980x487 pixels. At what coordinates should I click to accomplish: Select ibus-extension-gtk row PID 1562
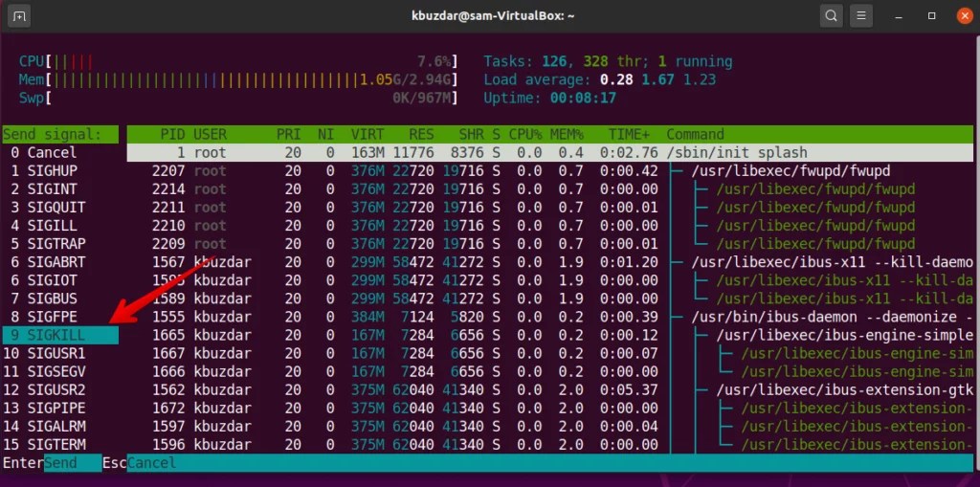point(550,389)
